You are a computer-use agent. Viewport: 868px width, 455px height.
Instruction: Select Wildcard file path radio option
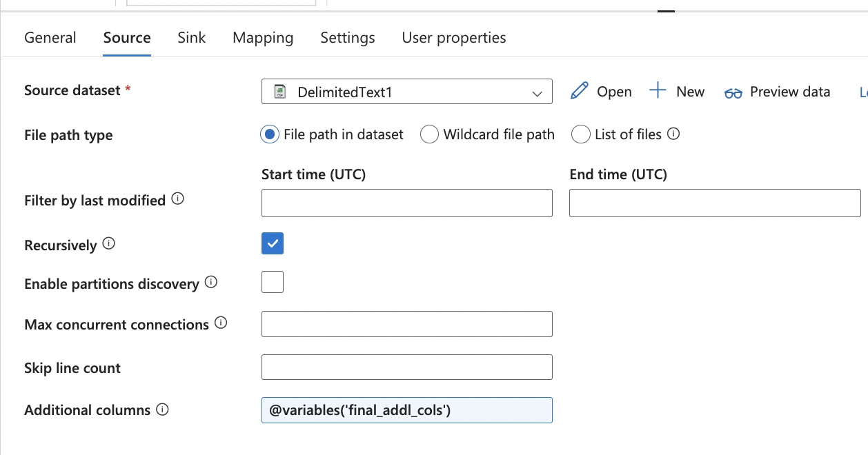(429, 134)
